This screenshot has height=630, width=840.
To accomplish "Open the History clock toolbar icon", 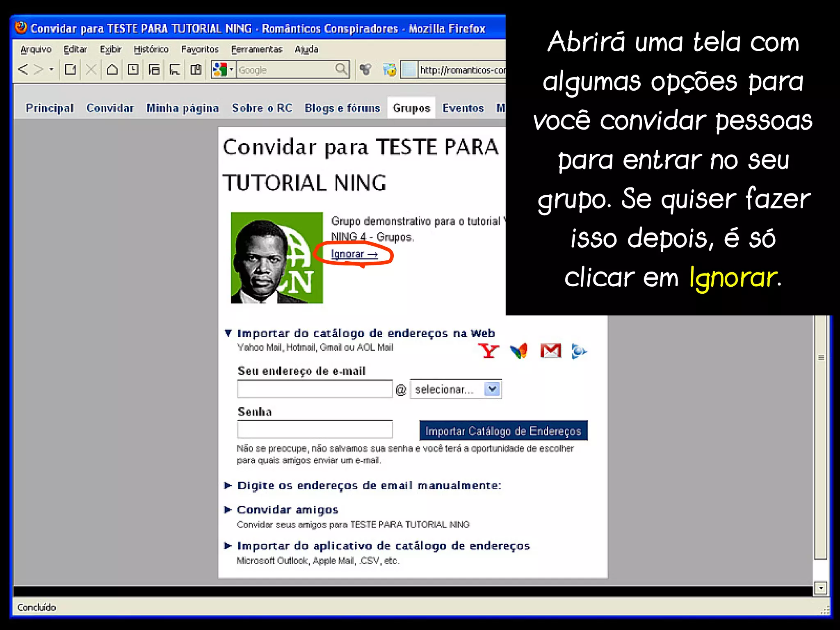I will (x=133, y=69).
